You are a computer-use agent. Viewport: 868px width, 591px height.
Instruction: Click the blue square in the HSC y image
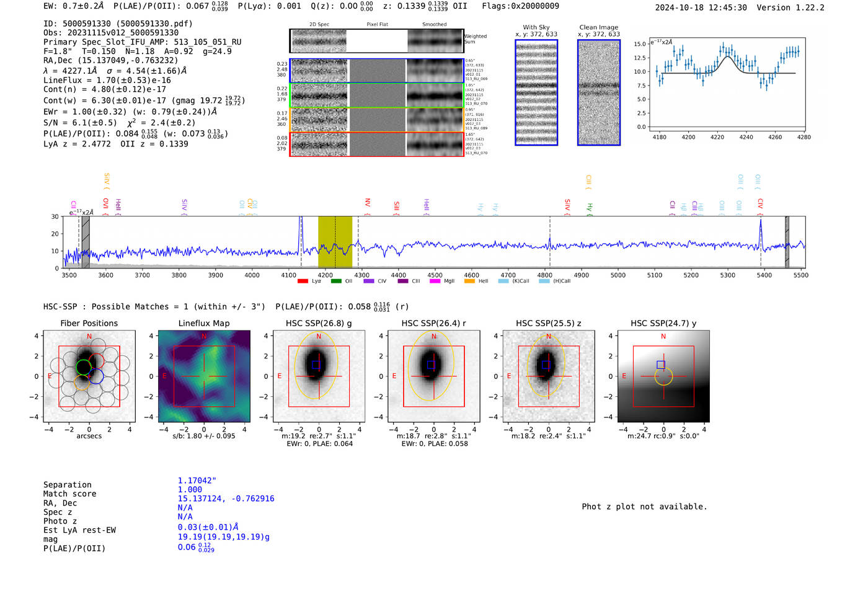[x=661, y=365]
